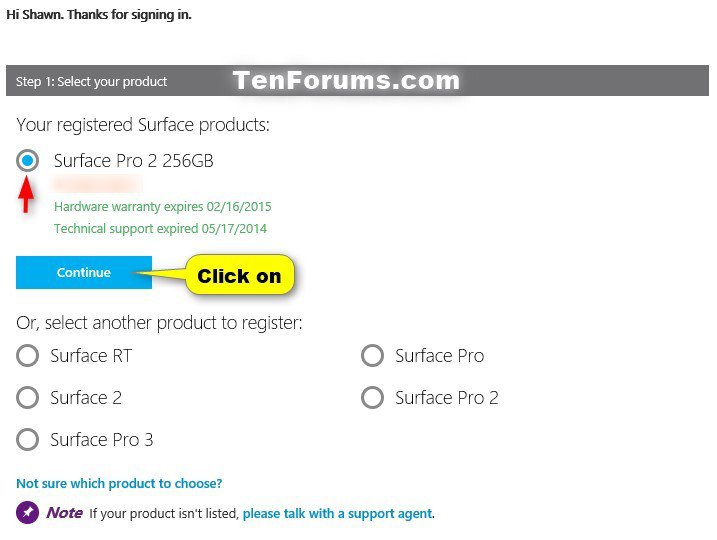717x540 pixels.
Task: Open the 'Not sure which product to choose?' link
Action: (119, 483)
